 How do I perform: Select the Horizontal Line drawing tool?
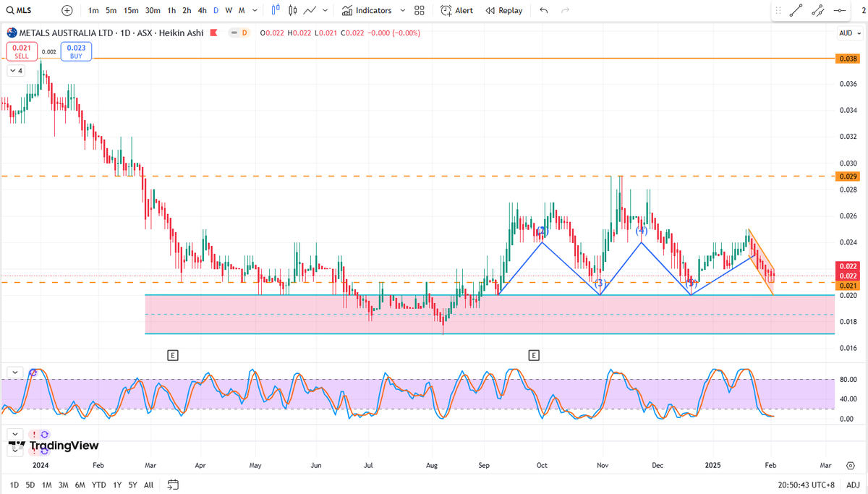click(840, 10)
